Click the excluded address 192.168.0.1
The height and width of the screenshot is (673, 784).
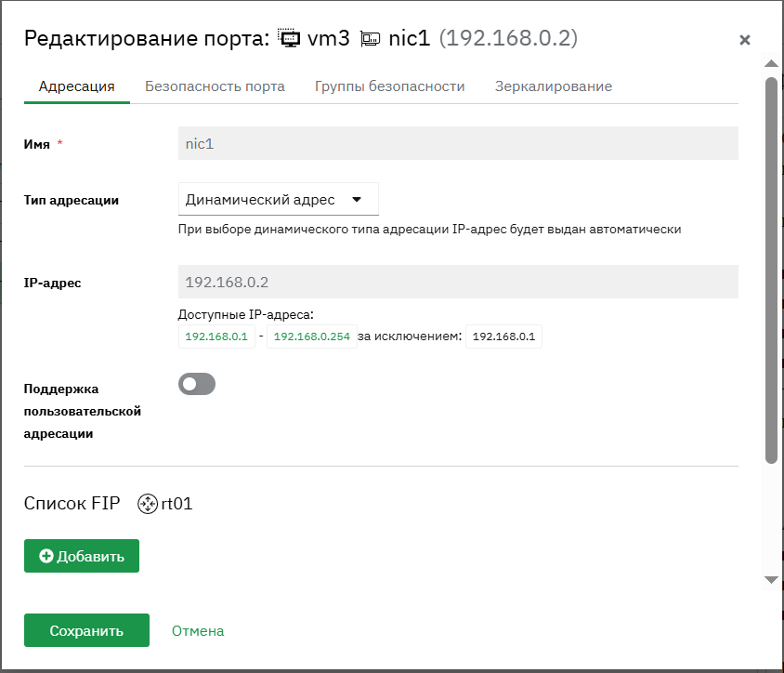(504, 336)
